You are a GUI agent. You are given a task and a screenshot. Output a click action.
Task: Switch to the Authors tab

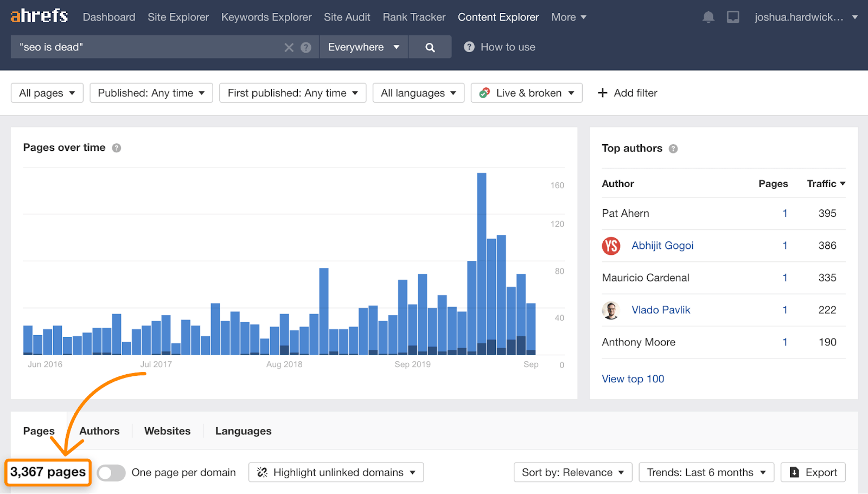[x=99, y=431]
